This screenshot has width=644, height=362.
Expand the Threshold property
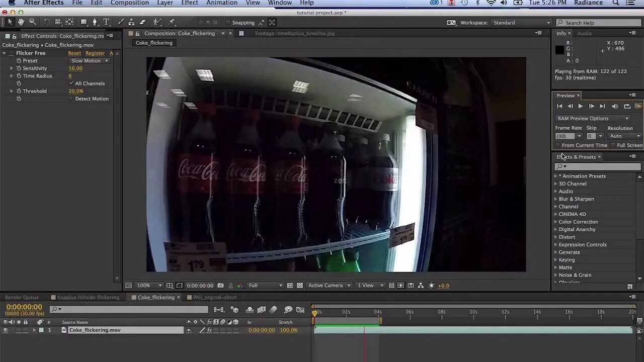(12, 91)
